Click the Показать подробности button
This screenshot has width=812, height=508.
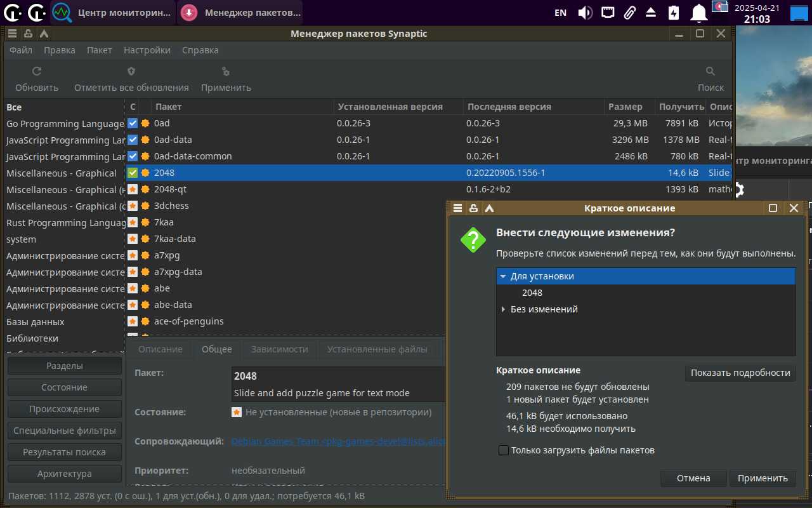(x=740, y=373)
